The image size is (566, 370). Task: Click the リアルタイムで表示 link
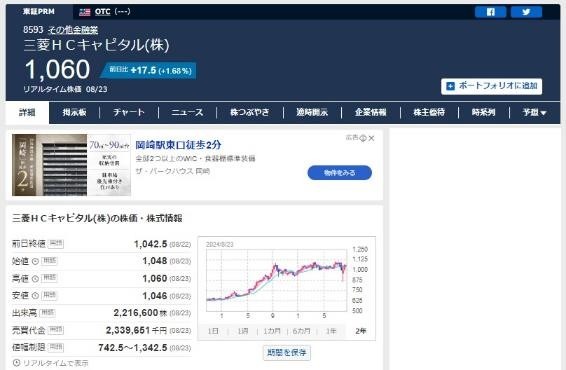pyautogui.click(x=56, y=363)
